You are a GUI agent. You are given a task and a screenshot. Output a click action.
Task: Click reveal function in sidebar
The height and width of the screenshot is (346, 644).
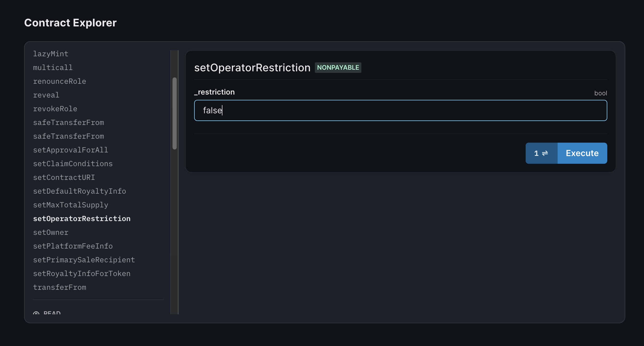coord(46,95)
